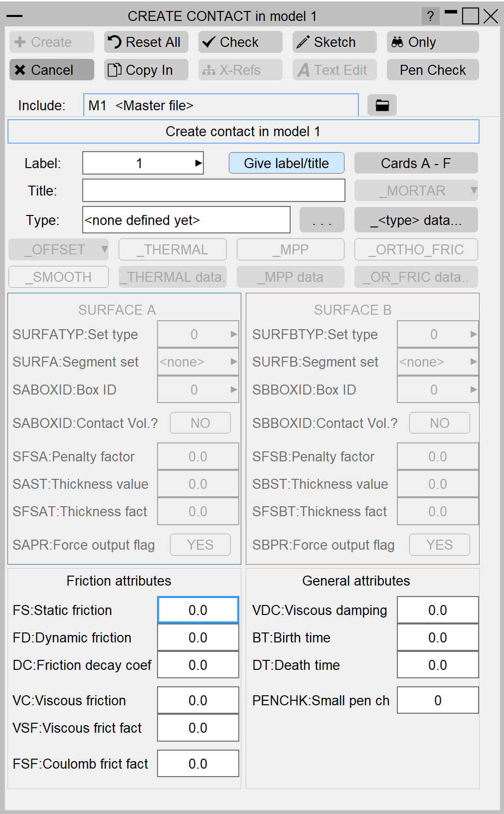504x814 pixels.
Task: Cancel contact creation via X button
Action: (x=51, y=70)
